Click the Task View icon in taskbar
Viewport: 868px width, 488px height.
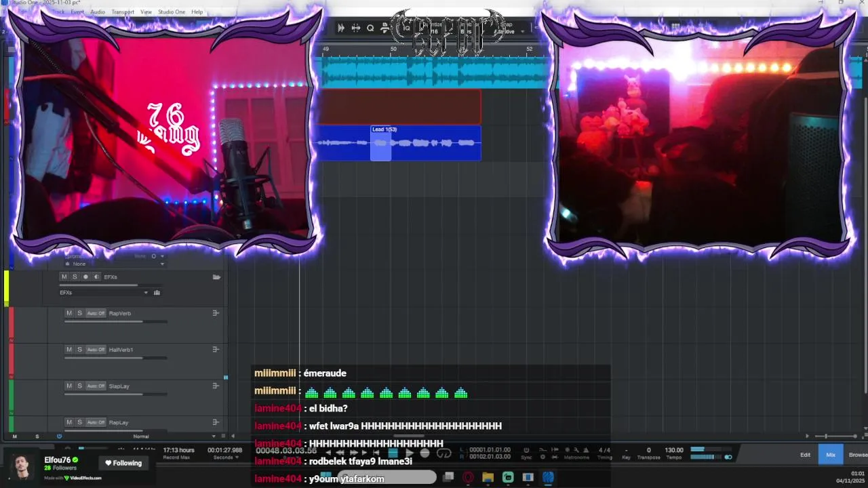tap(448, 478)
